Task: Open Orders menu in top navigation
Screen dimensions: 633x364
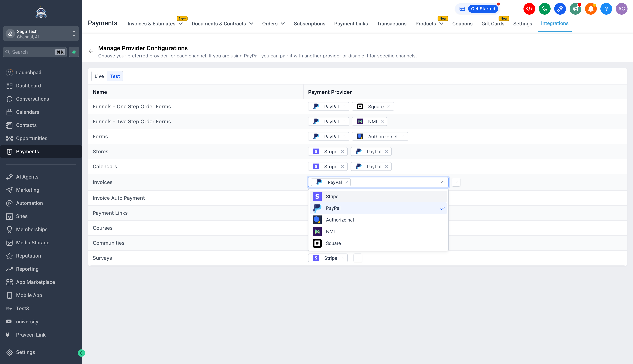Action: (273, 23)
